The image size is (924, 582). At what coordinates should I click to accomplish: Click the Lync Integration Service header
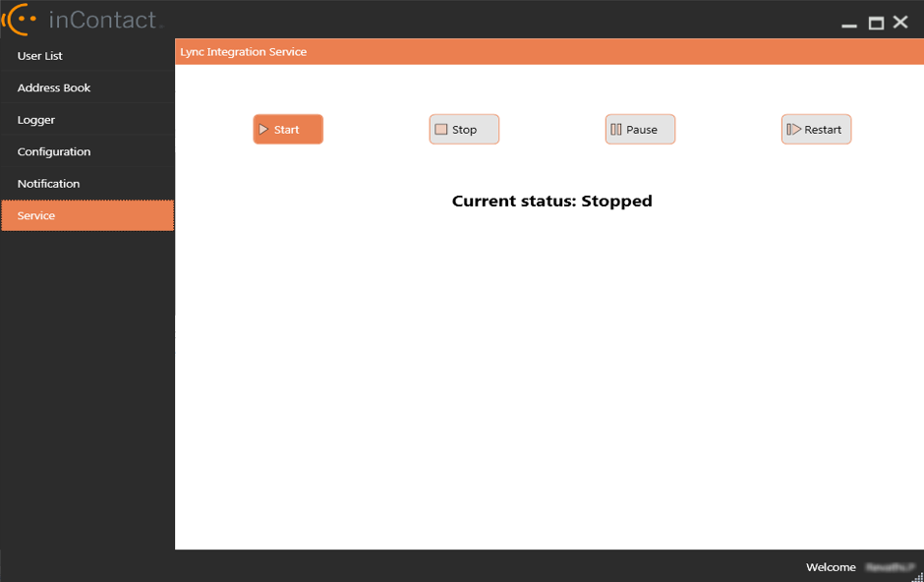[x=244, y=52]
